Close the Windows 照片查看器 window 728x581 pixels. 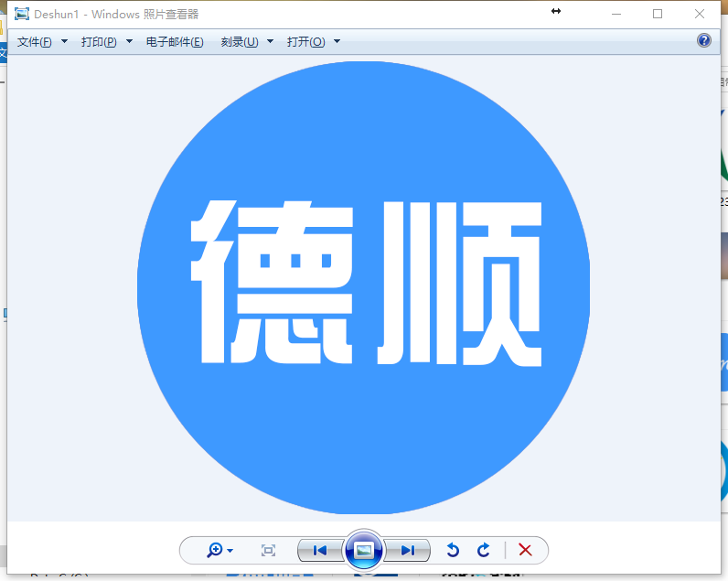pos(700,14)
